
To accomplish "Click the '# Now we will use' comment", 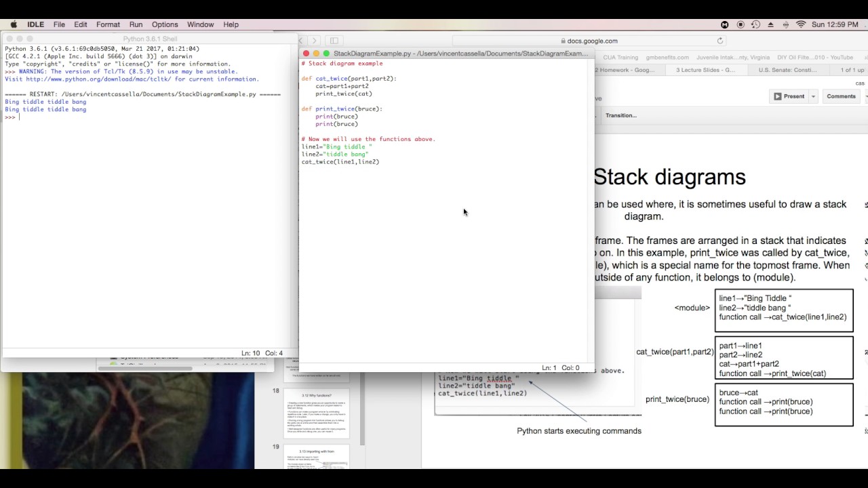I will click(x=368, y=139).
